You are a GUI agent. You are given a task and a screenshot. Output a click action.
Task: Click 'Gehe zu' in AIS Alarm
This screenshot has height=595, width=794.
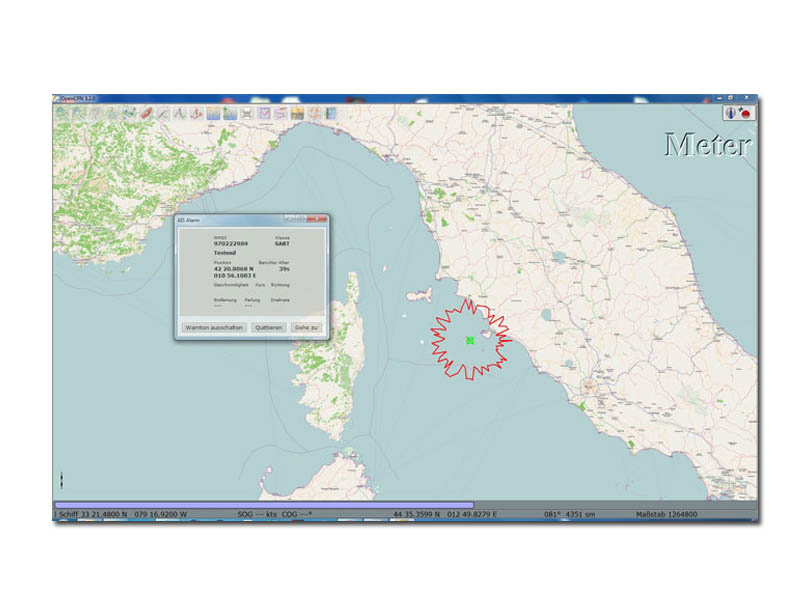click(x=306, y=327)
